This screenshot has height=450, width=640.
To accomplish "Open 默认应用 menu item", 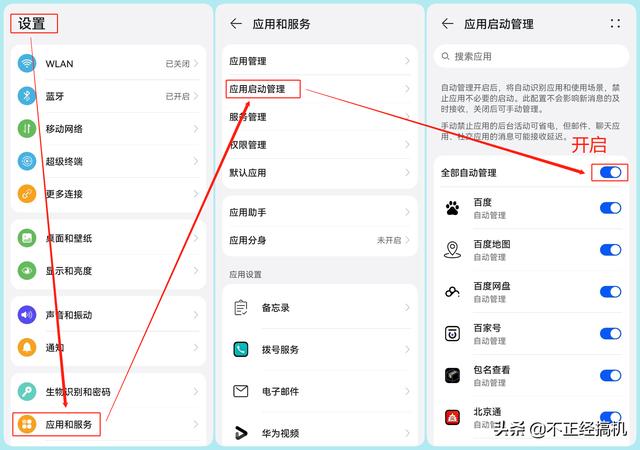I will [248, 173].
